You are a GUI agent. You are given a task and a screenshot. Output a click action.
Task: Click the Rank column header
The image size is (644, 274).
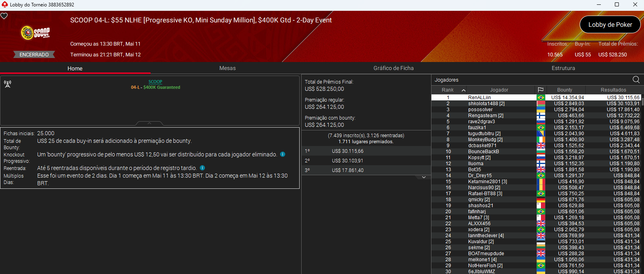coord(448,90)
